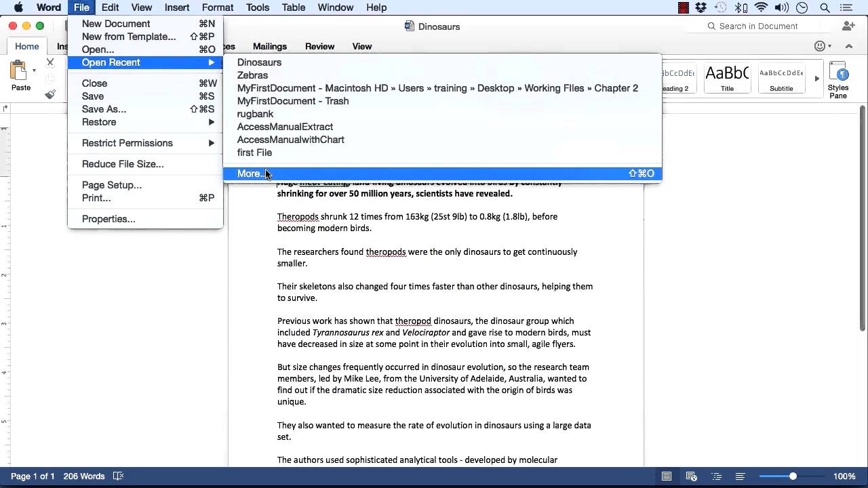868x488 pixels.
Task: Click the smiley feedback icon
Action: 820,46
